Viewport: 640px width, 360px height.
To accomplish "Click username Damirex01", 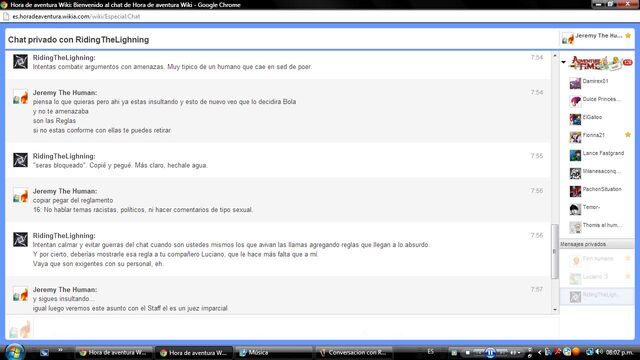I will [x=596, y=81].
